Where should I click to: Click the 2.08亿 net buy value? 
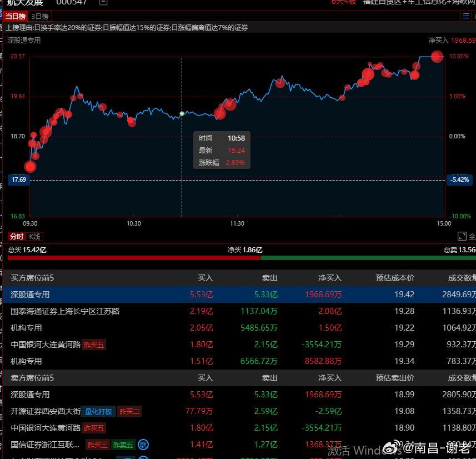330,311
